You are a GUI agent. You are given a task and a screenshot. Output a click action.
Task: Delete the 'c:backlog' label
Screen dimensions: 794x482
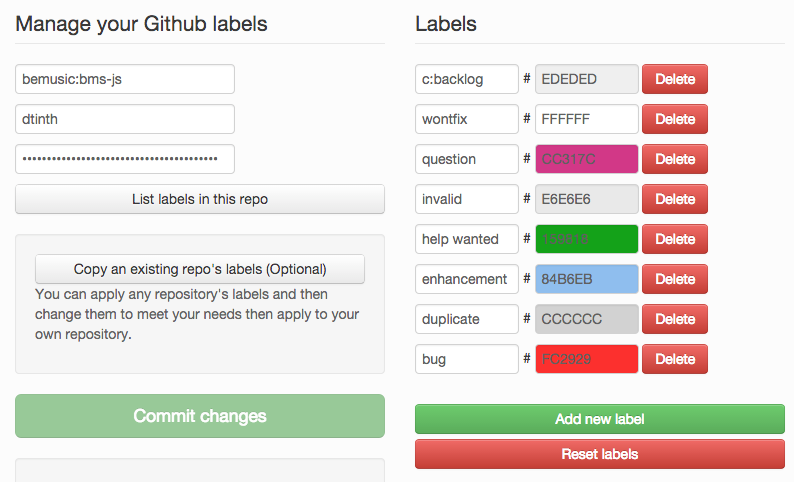pos(674,79)
